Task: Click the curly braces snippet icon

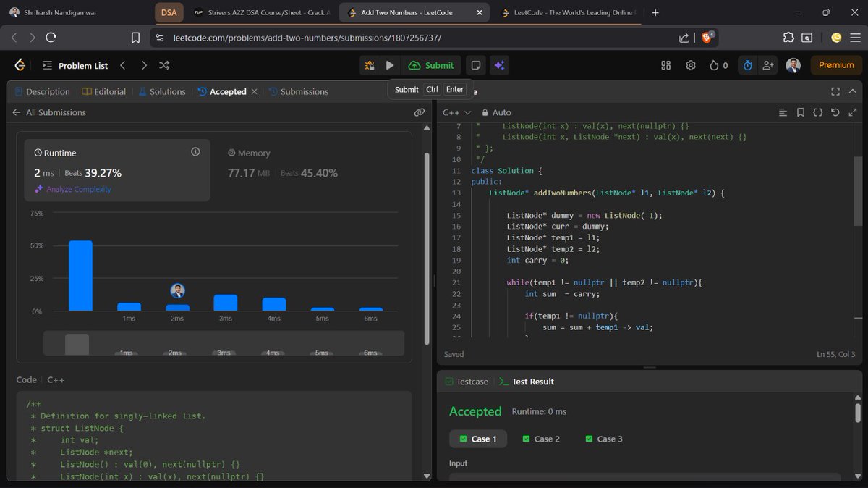Action: (x=817, y=112)
